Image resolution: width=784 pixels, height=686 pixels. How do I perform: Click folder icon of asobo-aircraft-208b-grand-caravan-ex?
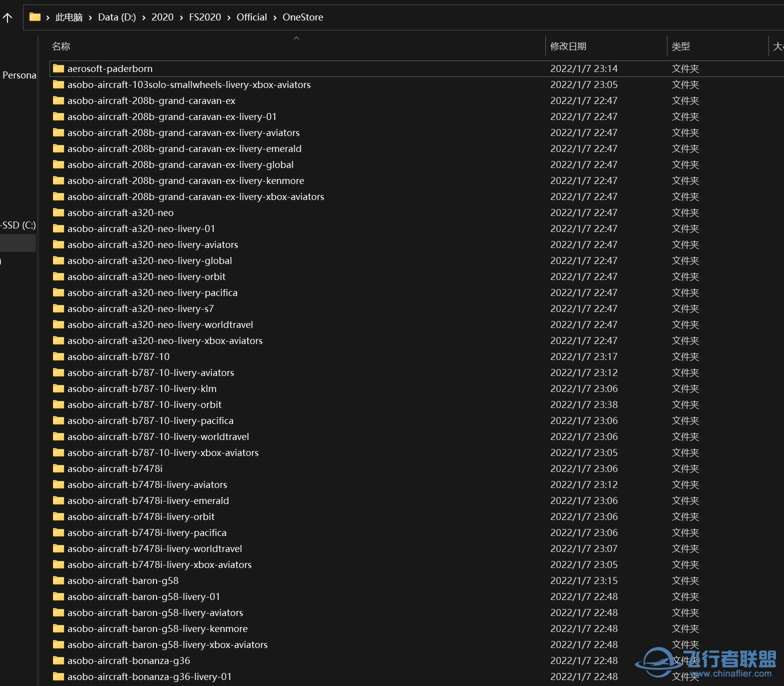coord(59,100)
